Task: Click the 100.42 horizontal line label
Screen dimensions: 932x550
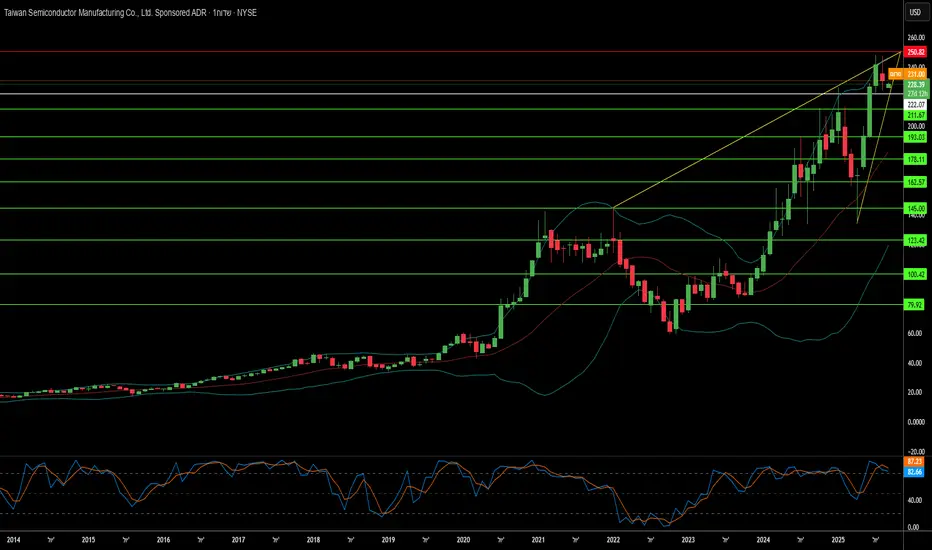Action: click(914, 274)
